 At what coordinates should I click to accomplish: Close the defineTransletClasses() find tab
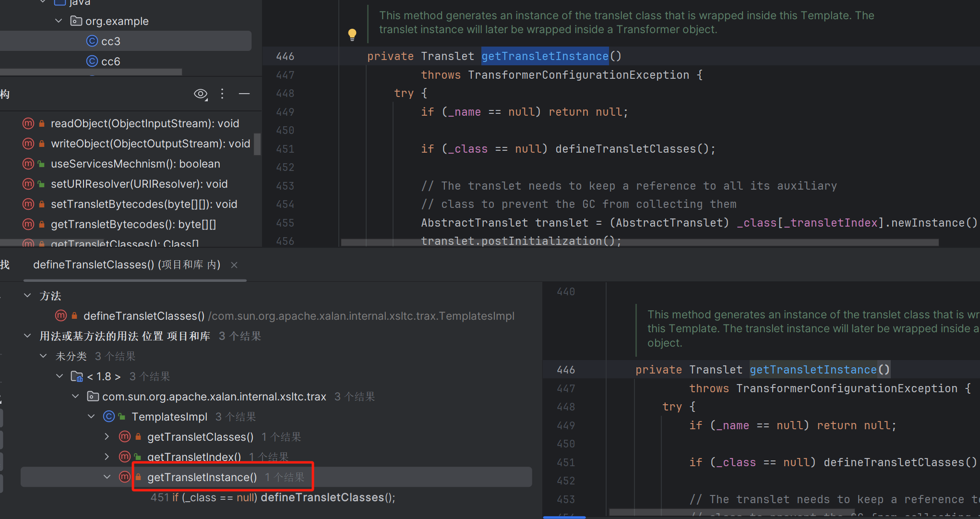click(234, 265)
